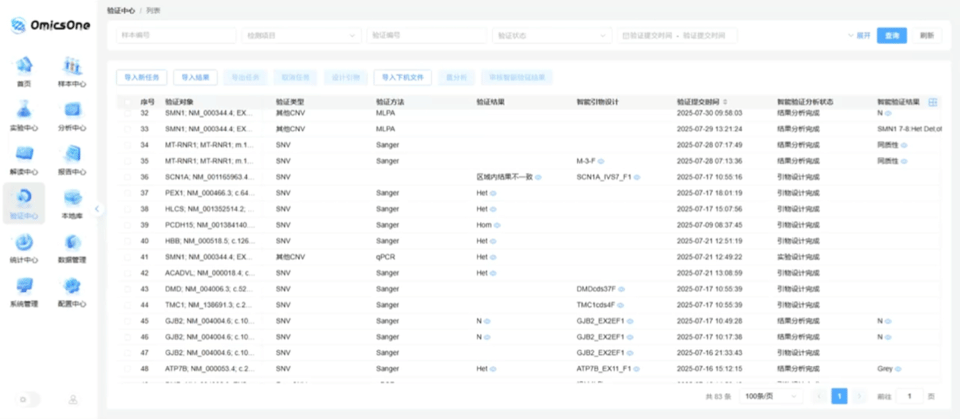Select the checkbox for row 43

(127, 289)
